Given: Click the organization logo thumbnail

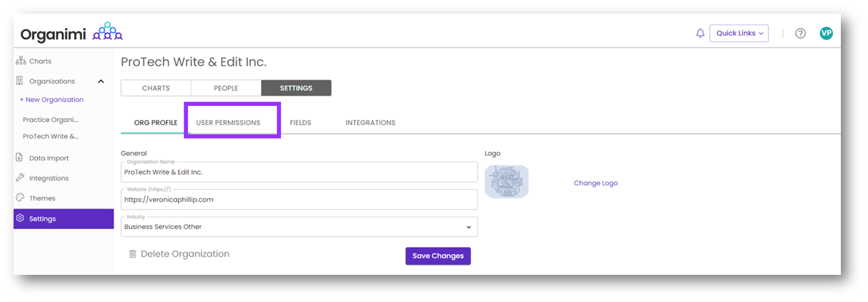Looking at the screenshot, I should tap(507, 182).
